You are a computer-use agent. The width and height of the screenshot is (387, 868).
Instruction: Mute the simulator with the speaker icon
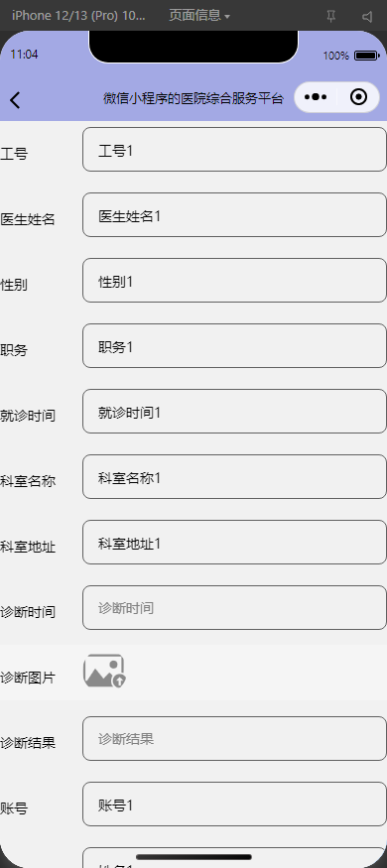(367, 17)
